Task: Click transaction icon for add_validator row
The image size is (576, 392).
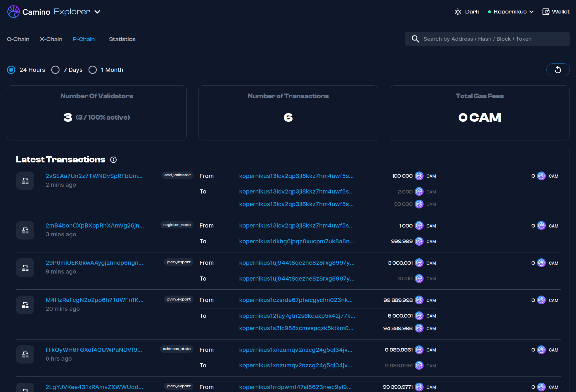Action: tap(25, 181)
